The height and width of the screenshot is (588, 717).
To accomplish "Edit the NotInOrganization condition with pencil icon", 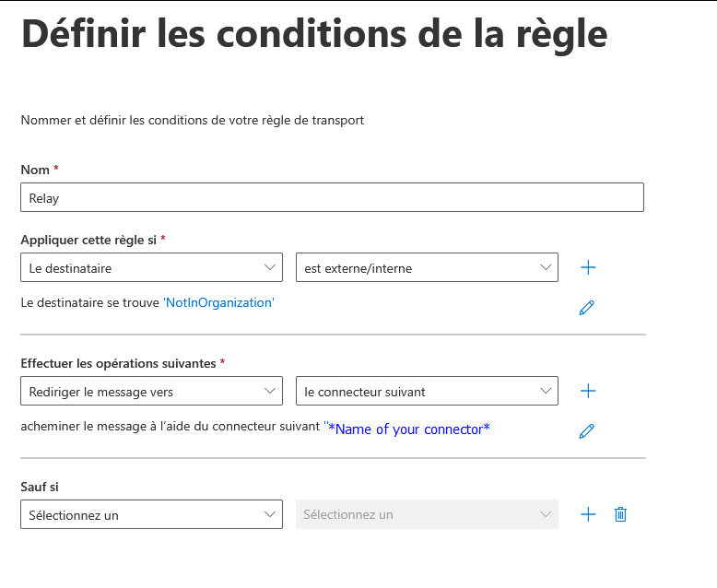I will coord(587,308).
